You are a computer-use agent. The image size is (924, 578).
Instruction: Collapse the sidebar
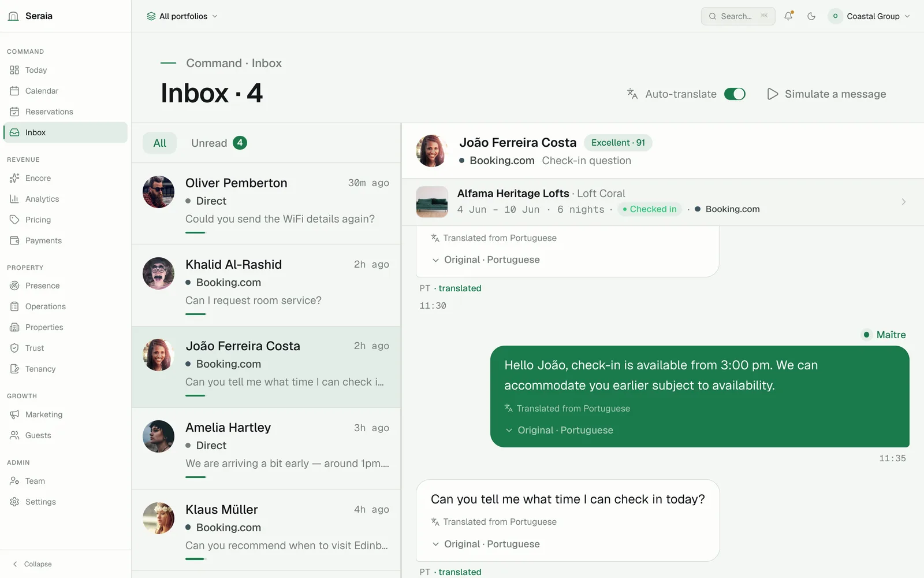[x=32, y=564]
